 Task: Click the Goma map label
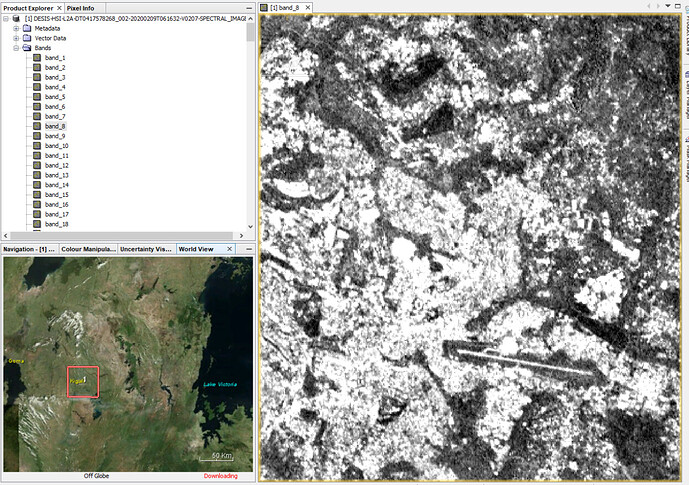[16, 361]
